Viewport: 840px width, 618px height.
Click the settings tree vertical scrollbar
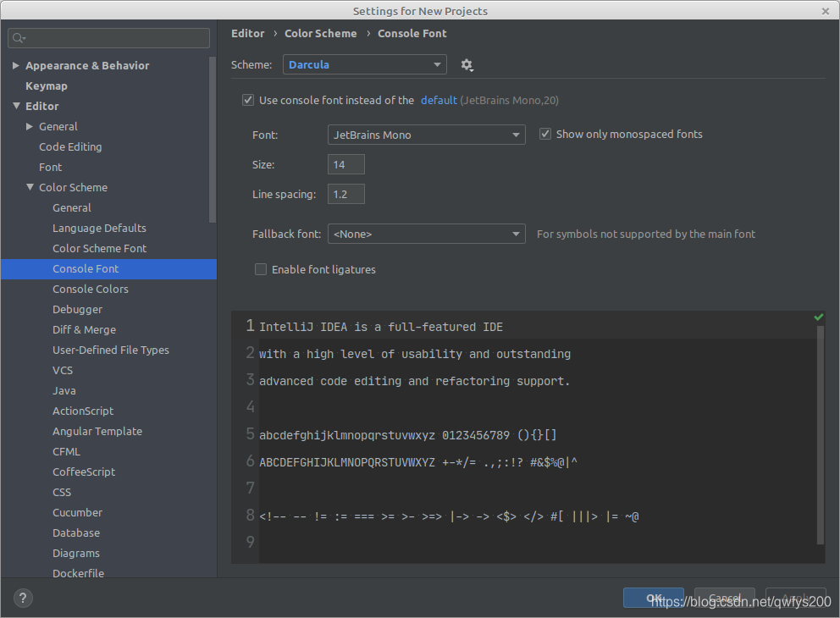[x=213, y=139]
